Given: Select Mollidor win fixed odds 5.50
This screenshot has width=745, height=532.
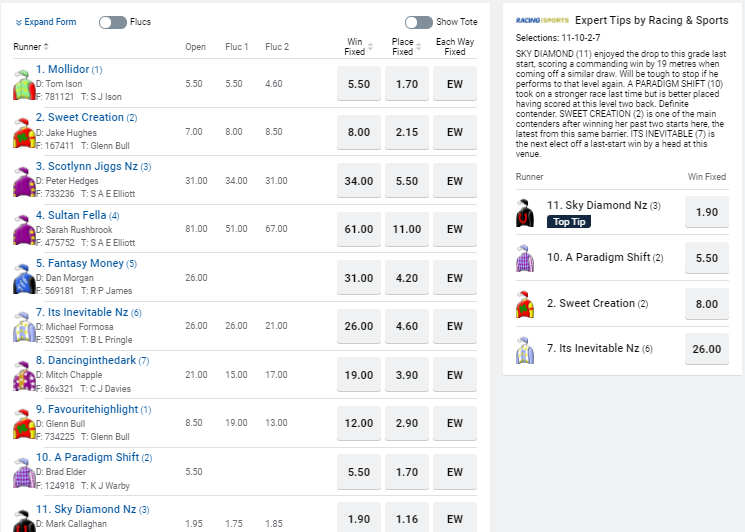Looking at the screenshot, I should (x=359, y=85).
